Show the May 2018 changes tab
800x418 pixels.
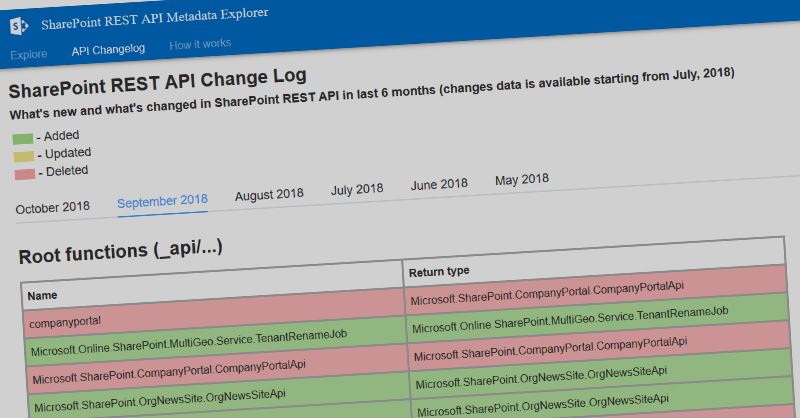point(522,179)
